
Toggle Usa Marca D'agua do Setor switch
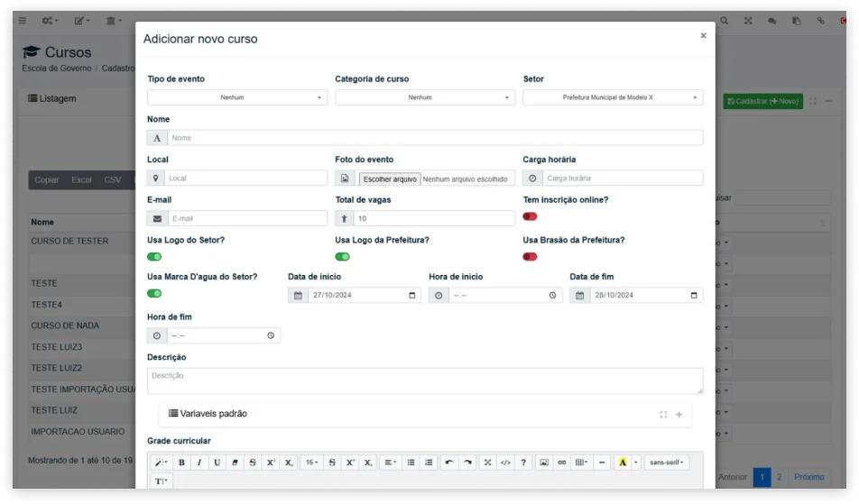(x=154, y=293)
